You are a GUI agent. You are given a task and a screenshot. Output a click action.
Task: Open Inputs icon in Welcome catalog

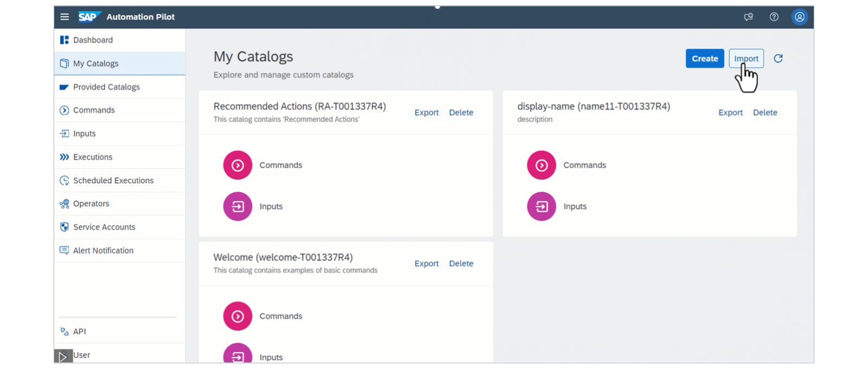point(238,353)
